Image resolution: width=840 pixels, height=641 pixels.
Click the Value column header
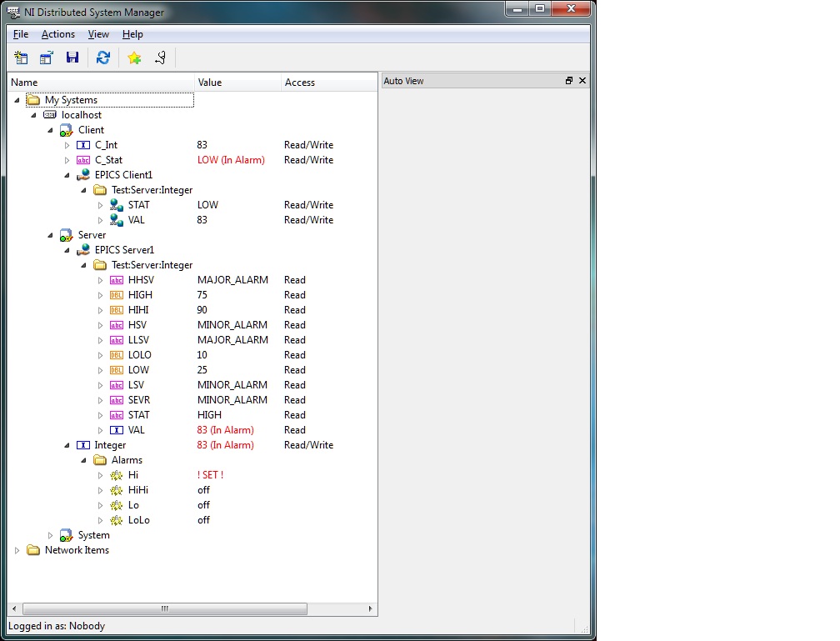[237, 83]
